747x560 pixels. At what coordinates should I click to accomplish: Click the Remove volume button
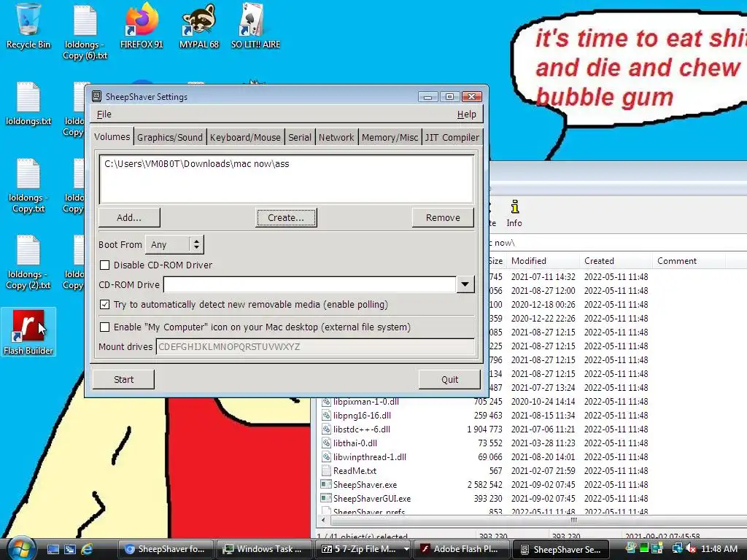(443, 217)
